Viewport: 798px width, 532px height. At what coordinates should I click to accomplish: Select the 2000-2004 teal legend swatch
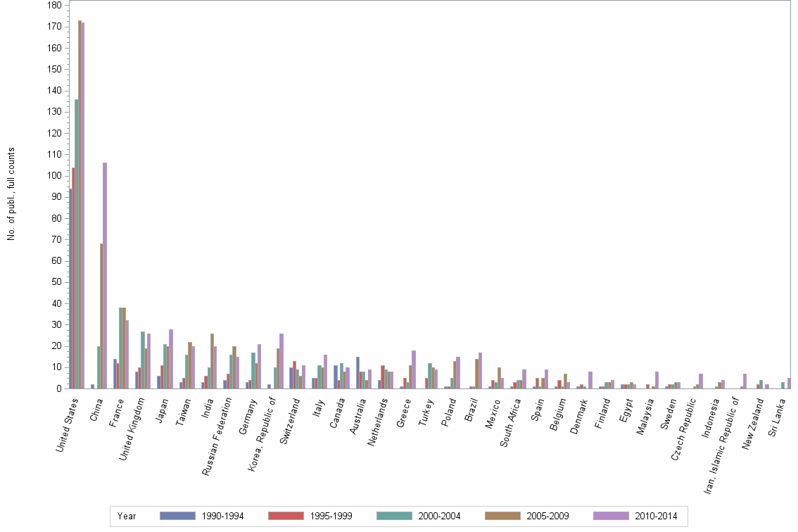[396, 516]
